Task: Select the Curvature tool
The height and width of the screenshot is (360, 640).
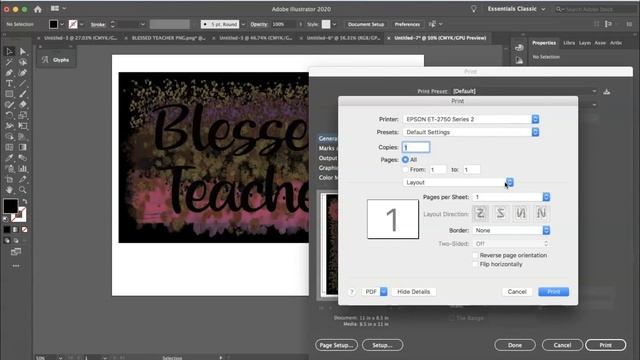Action: [x=23, y=73]
